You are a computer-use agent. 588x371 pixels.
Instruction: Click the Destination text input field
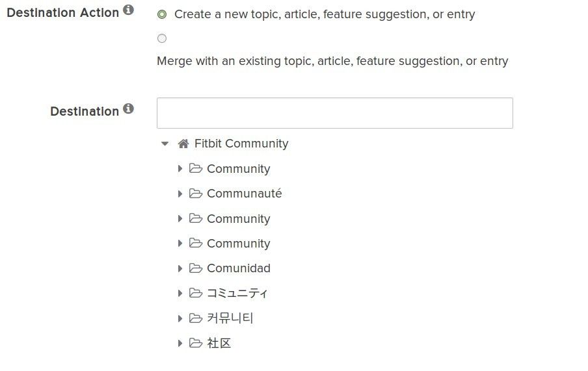click(335, 113)
